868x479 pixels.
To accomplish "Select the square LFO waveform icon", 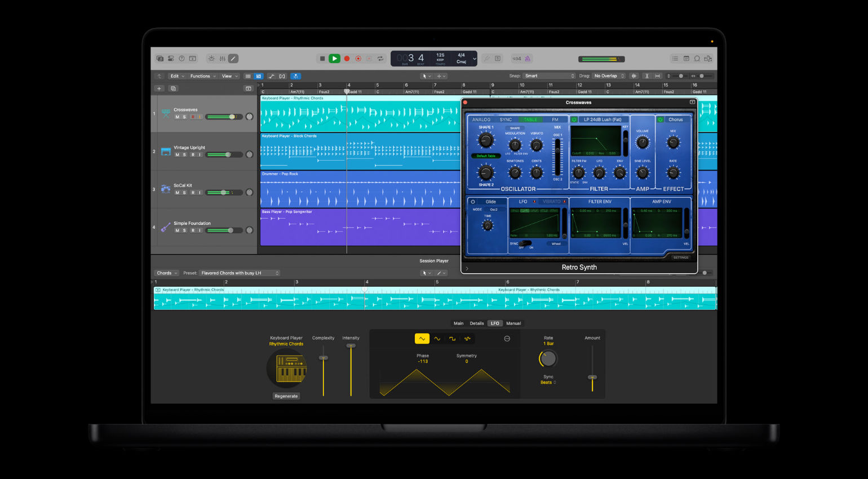I will [x=452, y=339].
